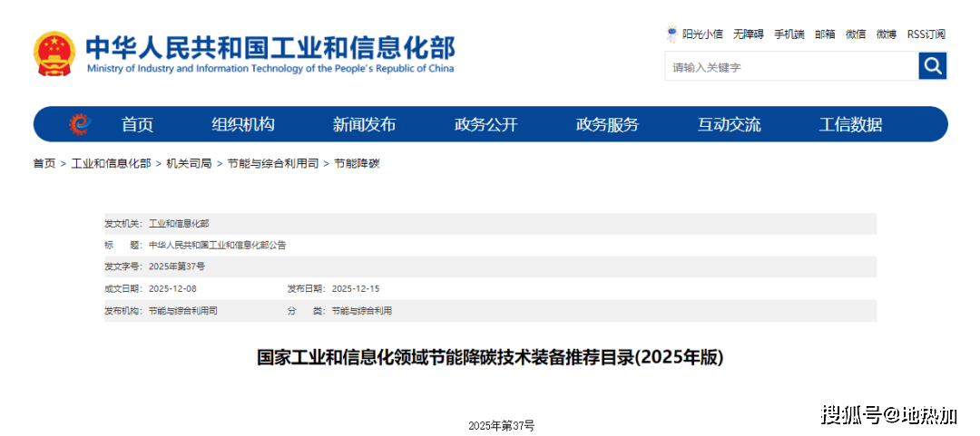This screenshot has height=436, width=980.
Task: Open the 首页 navigation menu item
Action: 138,125
